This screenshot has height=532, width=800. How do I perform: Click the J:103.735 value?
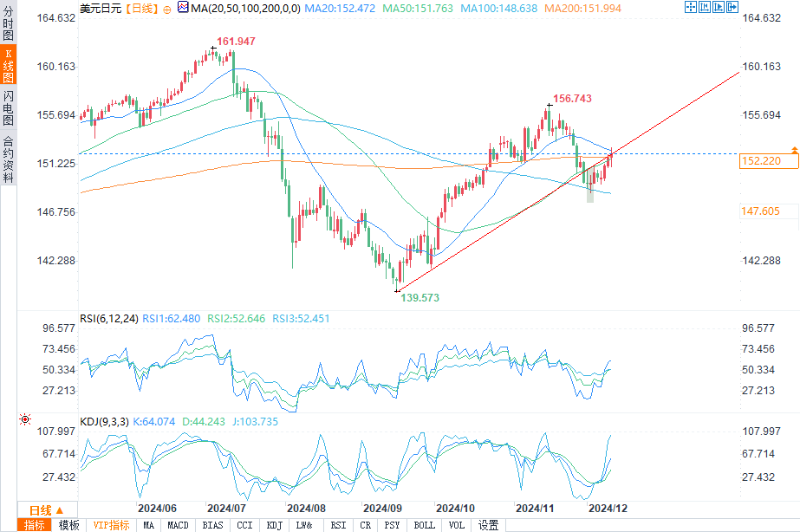tap(255, 422)
